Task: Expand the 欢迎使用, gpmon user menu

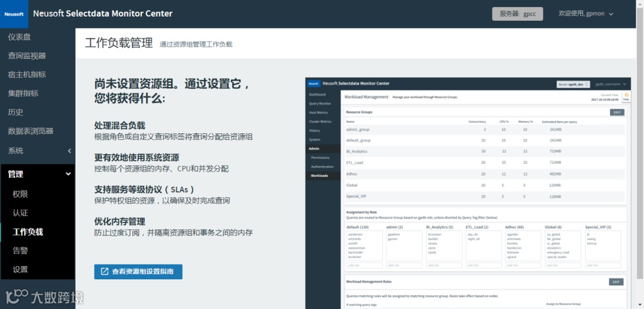Action: click(586, 14)
